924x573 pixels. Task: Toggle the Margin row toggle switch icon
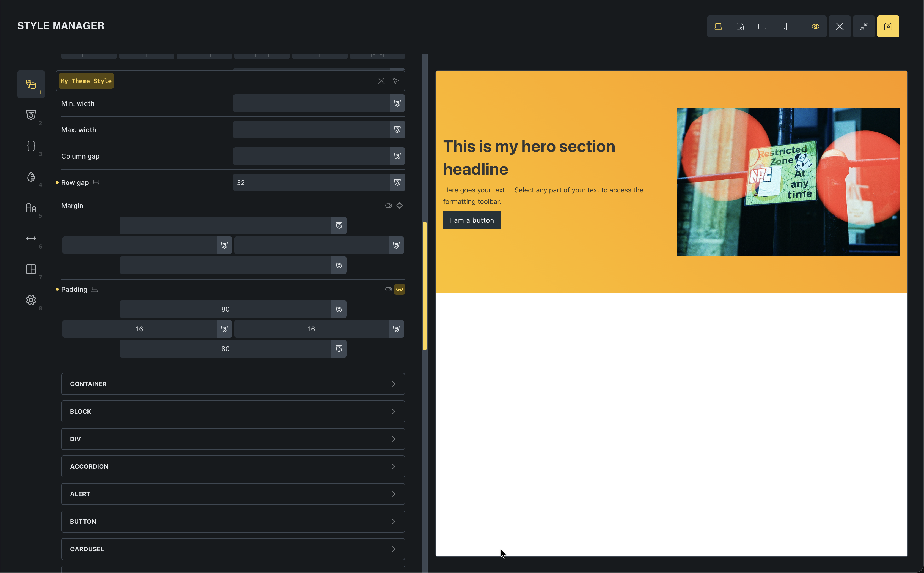point(388,206)
